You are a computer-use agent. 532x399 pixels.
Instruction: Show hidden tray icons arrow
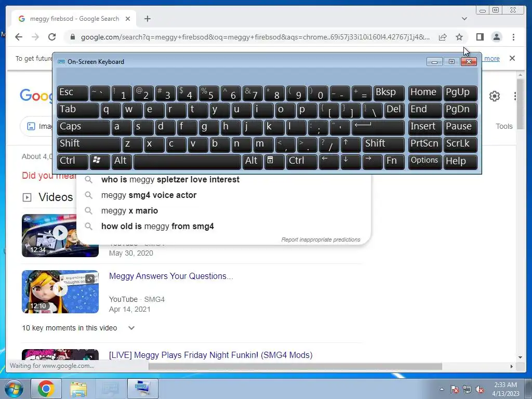coord(442,390)
